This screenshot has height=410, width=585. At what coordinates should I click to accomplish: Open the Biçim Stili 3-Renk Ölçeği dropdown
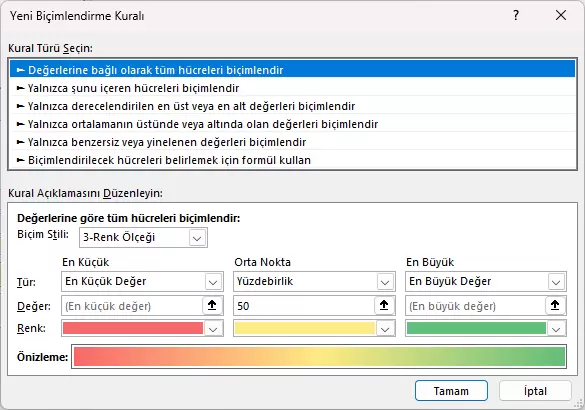coord(143,238)
